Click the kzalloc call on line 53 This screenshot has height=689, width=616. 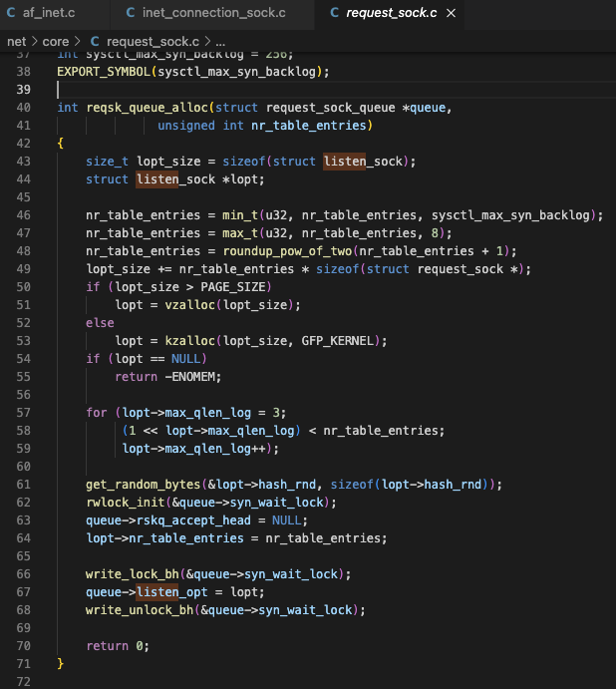coord(189,341)
